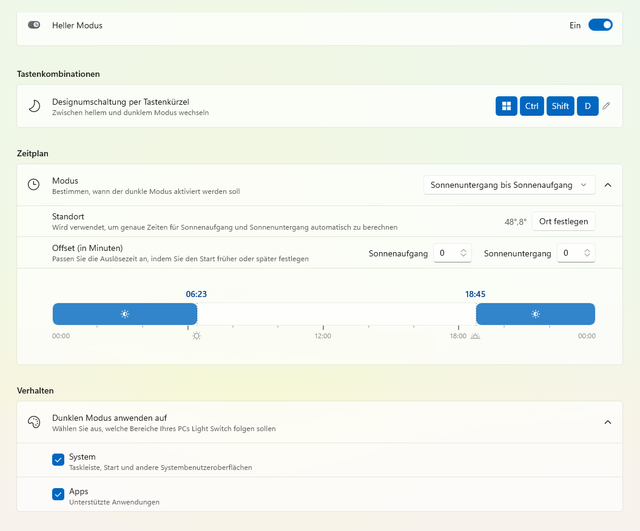The image size is (640, 531).
Task: Click the Standort row label
Action: [x=68, y=216]
